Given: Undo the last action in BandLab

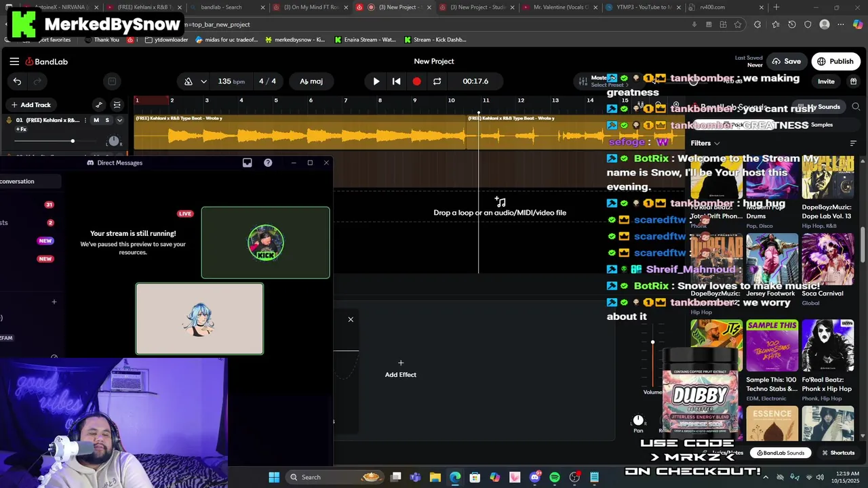Looking at the screenshot, I should pos(17,81).
